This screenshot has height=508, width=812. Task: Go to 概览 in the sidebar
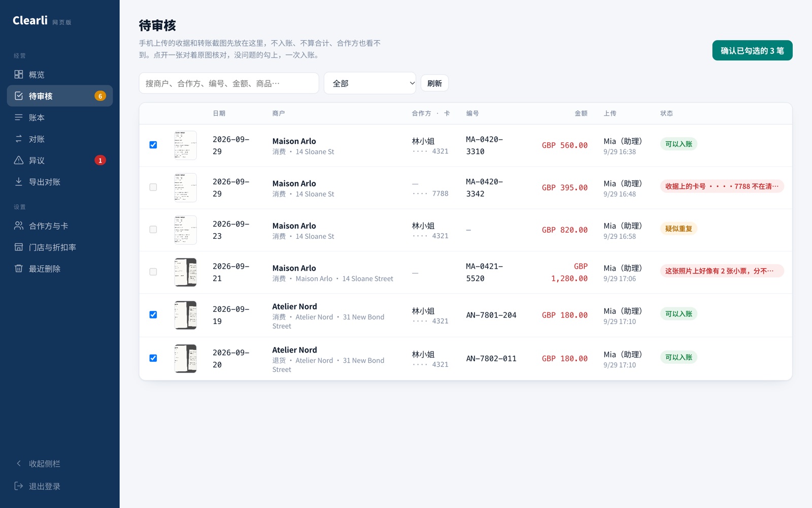[60, 75]
